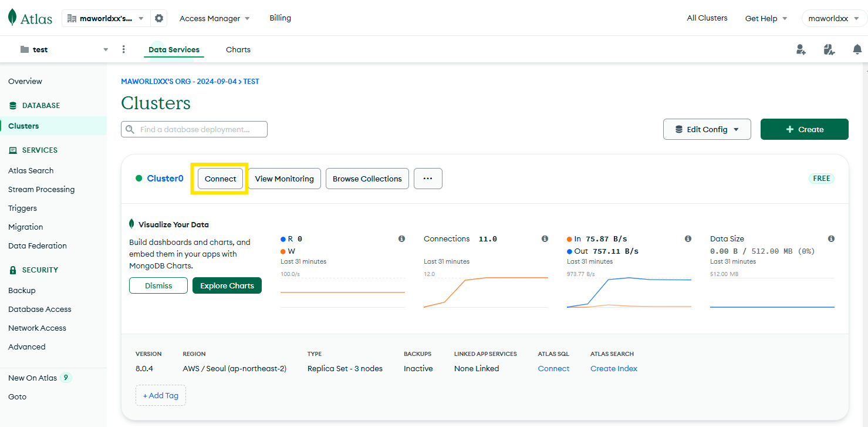Screen dimensions: 868x427
Task: Click the green Create button
Action: tap(805, 129)
